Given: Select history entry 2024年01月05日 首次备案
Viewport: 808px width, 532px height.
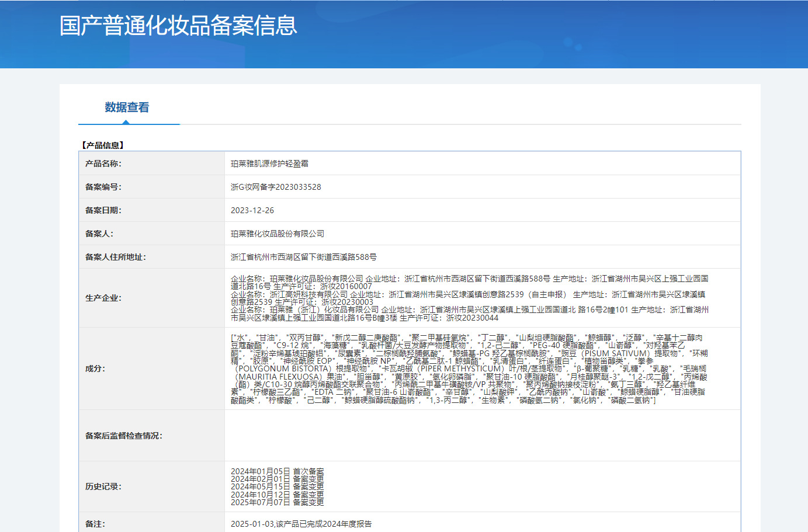Looking at the screenshot, I should point(277,471).
